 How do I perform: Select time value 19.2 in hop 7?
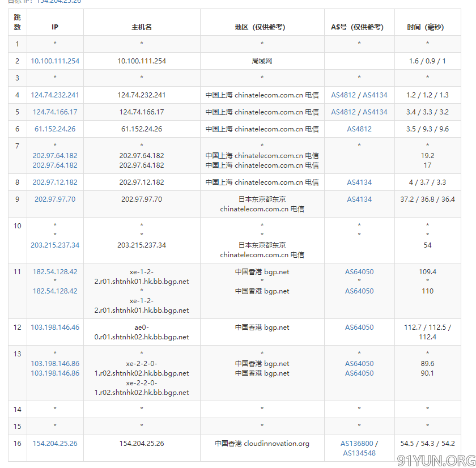click(427, 155)
